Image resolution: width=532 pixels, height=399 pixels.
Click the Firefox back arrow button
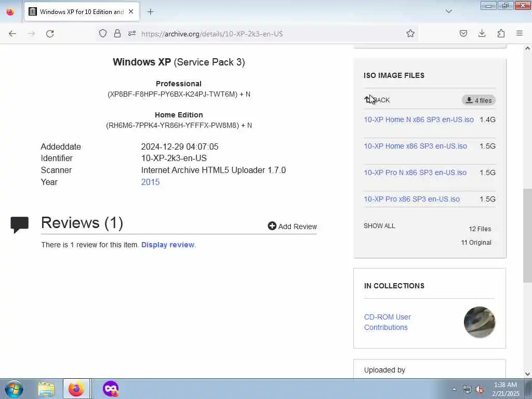point(12,34)
